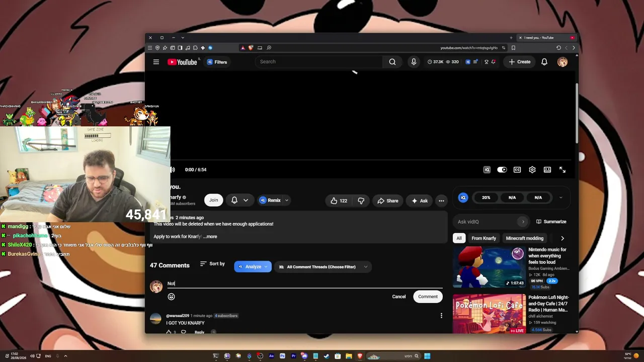Click the YouTube search field

click(319, 62)
